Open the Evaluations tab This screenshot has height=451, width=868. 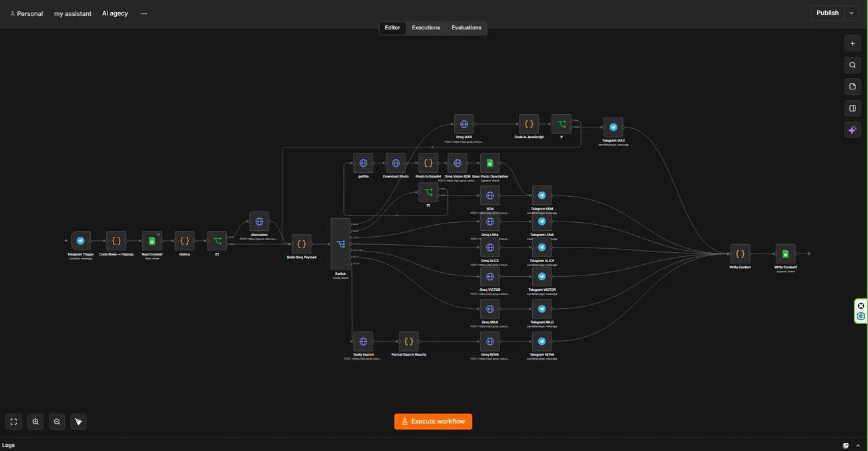coord(466,28)
